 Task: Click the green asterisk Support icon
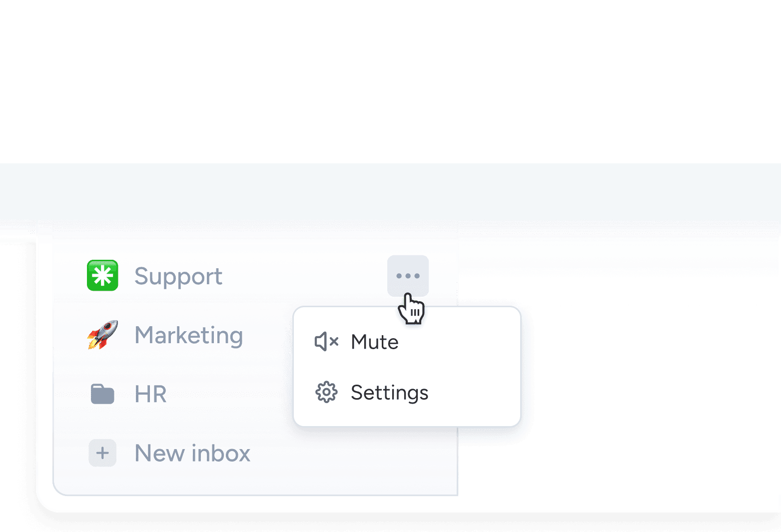tap(102, 275)
